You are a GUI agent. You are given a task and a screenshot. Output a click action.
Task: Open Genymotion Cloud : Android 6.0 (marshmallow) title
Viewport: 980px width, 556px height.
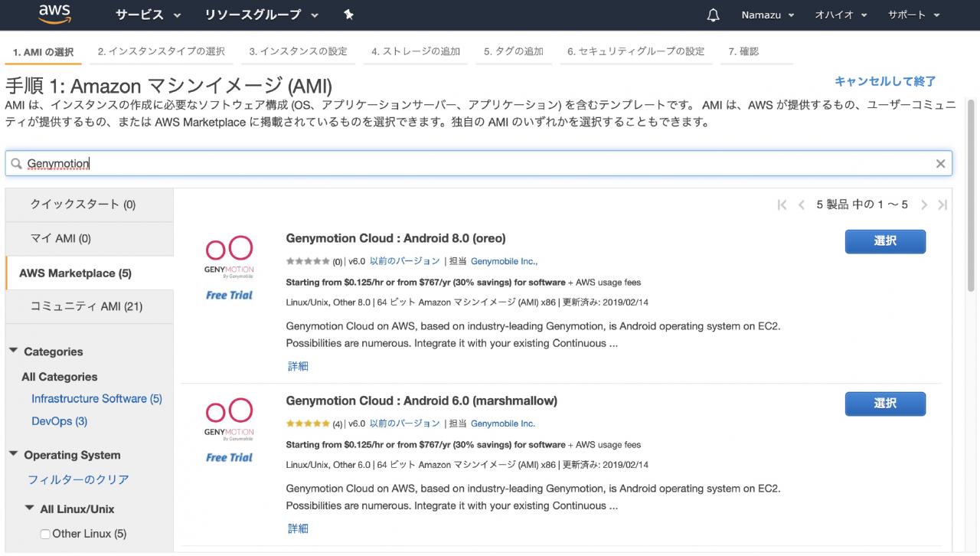pyautogui.click(x=421, y=401)
